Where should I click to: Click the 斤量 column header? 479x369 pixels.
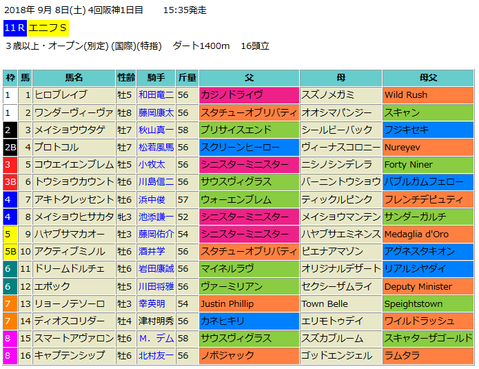[187, 78]
